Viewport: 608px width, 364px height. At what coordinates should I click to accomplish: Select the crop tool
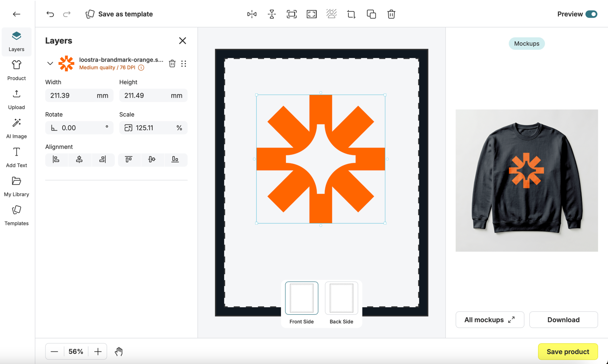[x=351, y=14]
